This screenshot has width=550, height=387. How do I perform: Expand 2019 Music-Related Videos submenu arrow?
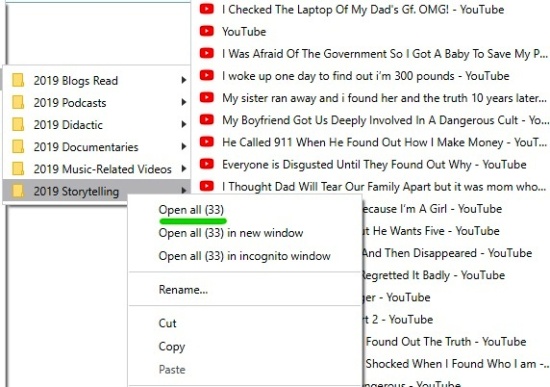(x=183, y=168)
